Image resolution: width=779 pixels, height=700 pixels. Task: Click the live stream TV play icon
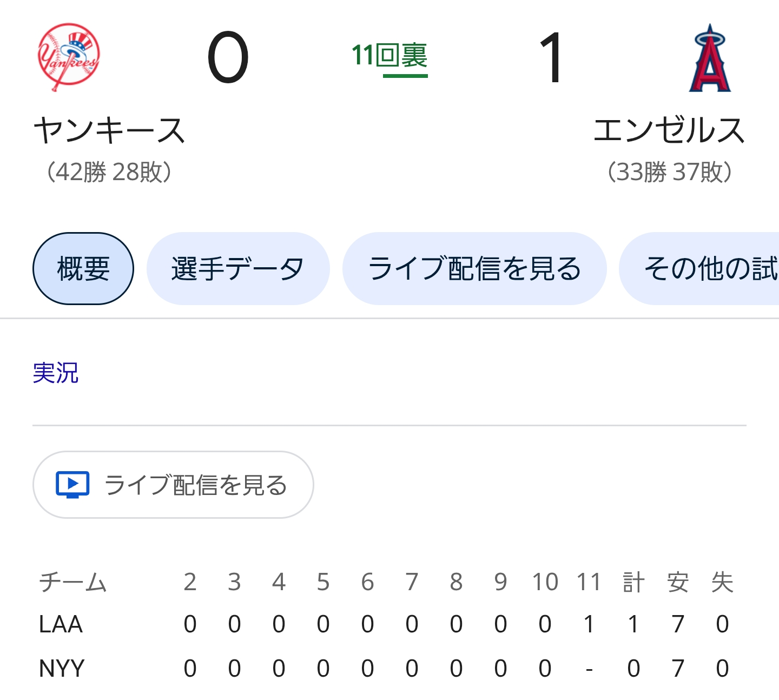(x=72, y=485)
